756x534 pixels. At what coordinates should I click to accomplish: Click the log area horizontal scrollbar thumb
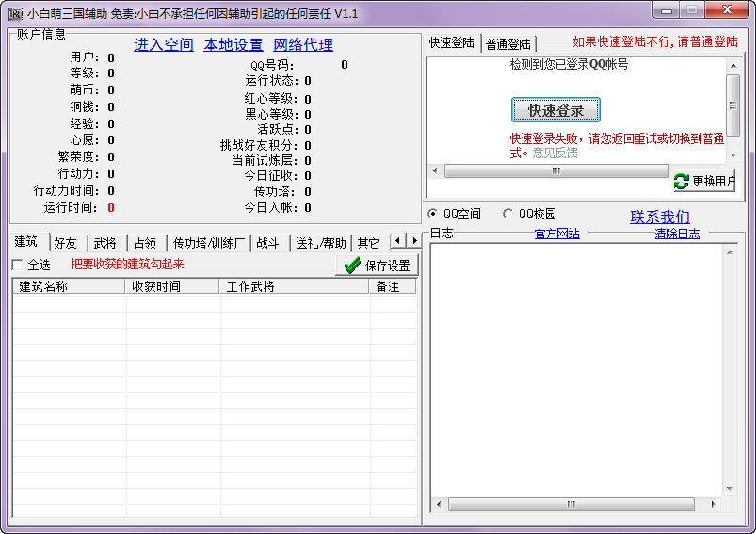[x=571, y=504]
